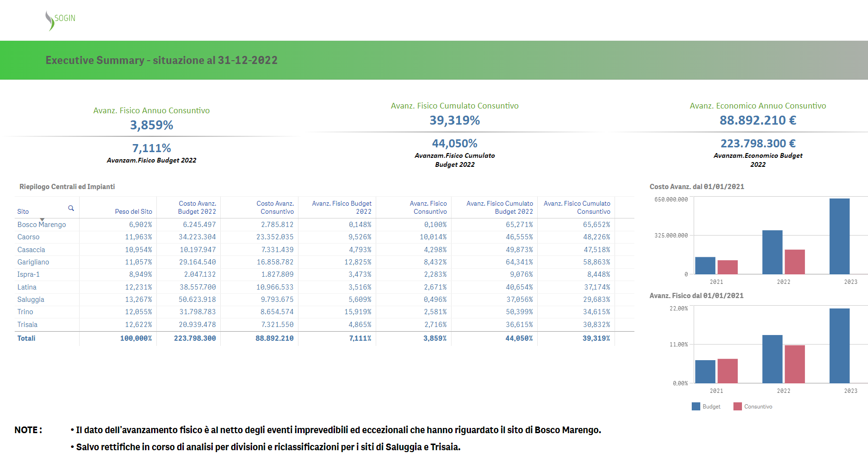Screen dimensions: 868x463
Task: Click the 2021 Consuntivo bar in Avanz. Fisico chart
Action: 728,371
